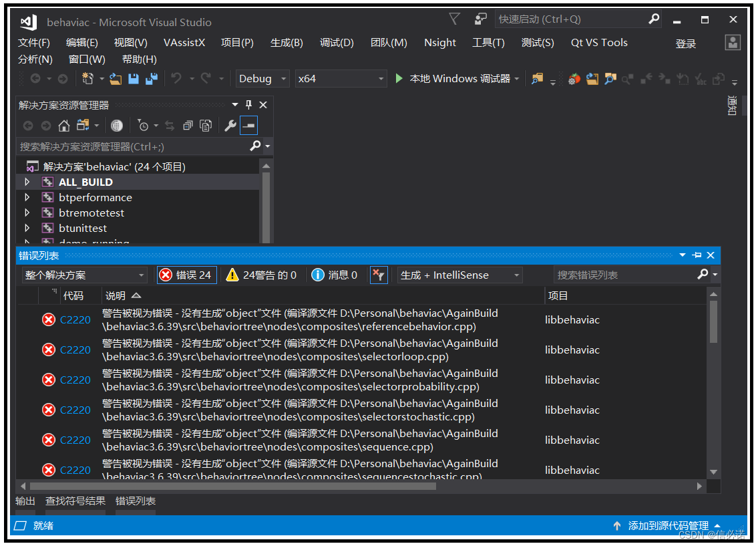Viewport: 756px width, 546px height.
Task: Open the x64 platform dropdown
Action: (x=341, y=79)
